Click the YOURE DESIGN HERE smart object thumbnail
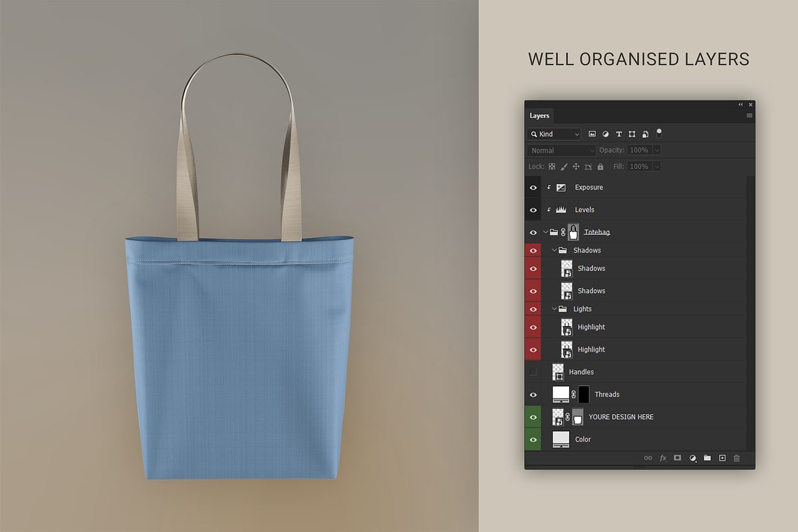 (559, 417)
